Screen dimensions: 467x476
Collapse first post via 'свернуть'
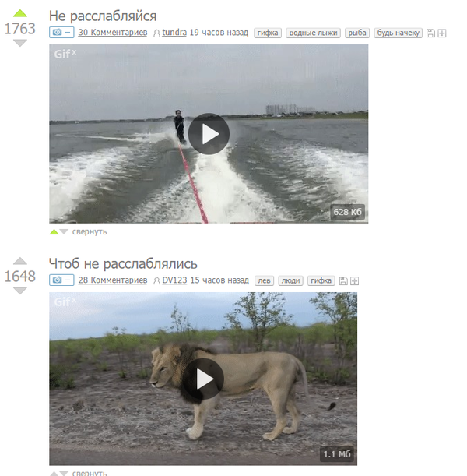[90, 231]
